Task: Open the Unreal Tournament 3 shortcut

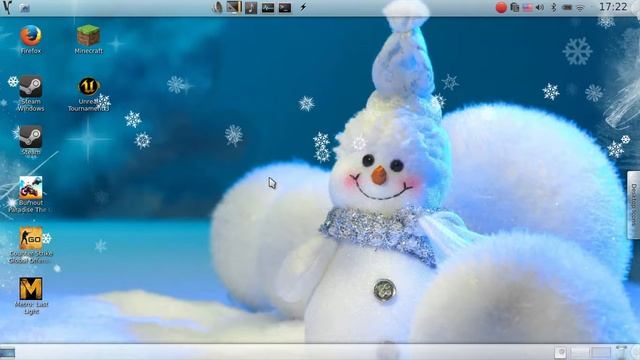Action: tap(89, 94)
